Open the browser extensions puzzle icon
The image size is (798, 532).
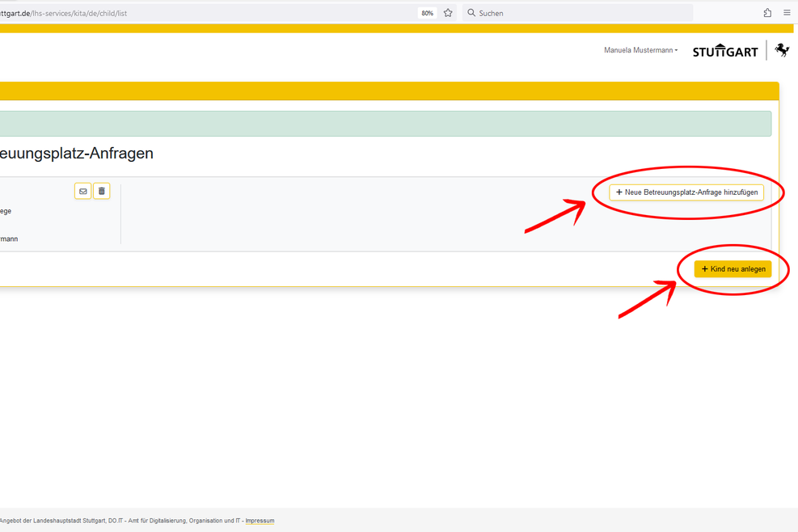coord(767,13)
